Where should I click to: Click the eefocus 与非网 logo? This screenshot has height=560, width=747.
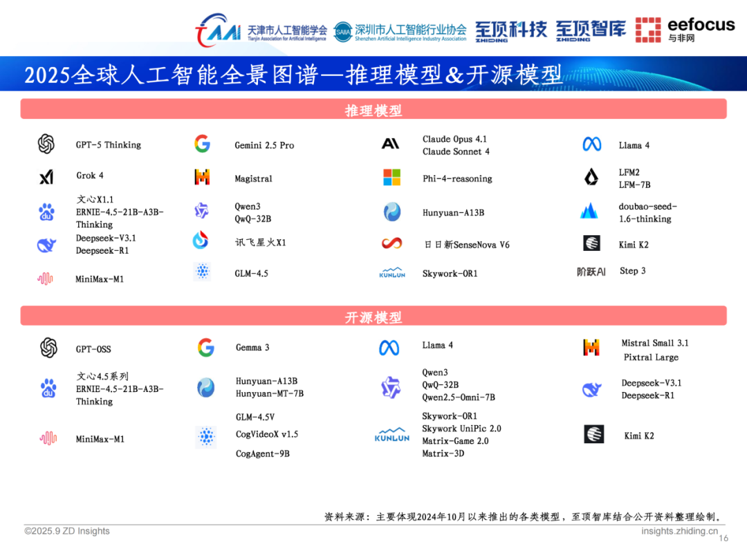coord(685,30)
